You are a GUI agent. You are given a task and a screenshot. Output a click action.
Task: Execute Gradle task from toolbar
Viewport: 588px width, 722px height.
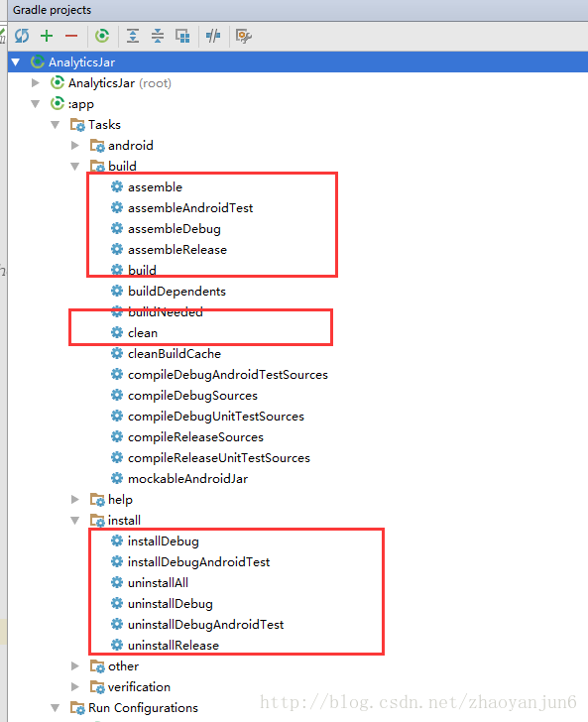[x=102, y=36]
